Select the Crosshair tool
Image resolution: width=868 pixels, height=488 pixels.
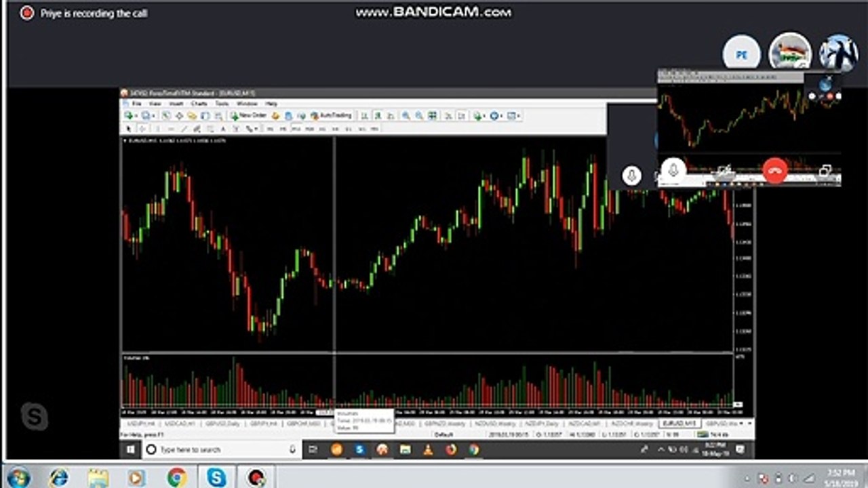tap(142, 128)
